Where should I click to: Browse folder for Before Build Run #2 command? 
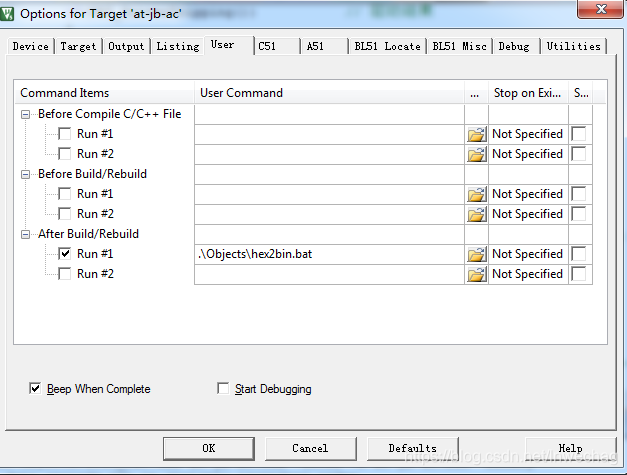pos(476,214)
